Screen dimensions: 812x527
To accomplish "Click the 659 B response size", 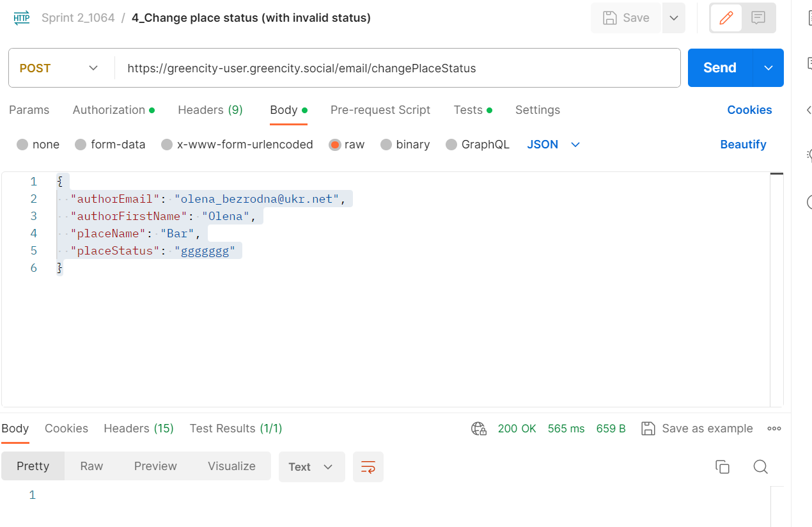I will pyautogui.click(x=611, y=429).
